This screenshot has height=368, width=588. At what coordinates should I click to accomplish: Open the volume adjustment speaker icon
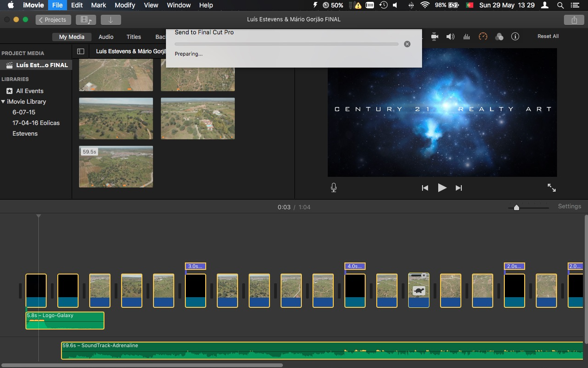(x=450, y=37)
